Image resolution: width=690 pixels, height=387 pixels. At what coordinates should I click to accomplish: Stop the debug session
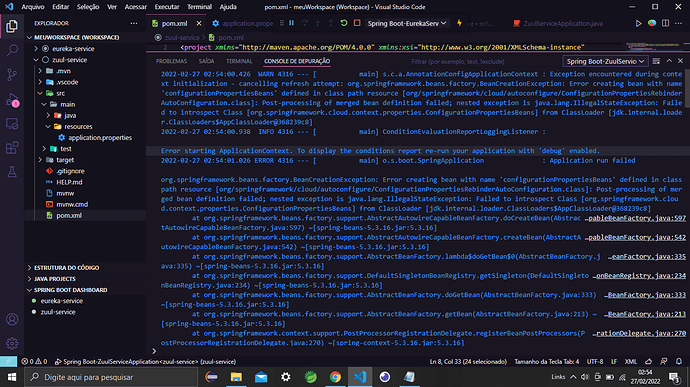coord(357,23)
